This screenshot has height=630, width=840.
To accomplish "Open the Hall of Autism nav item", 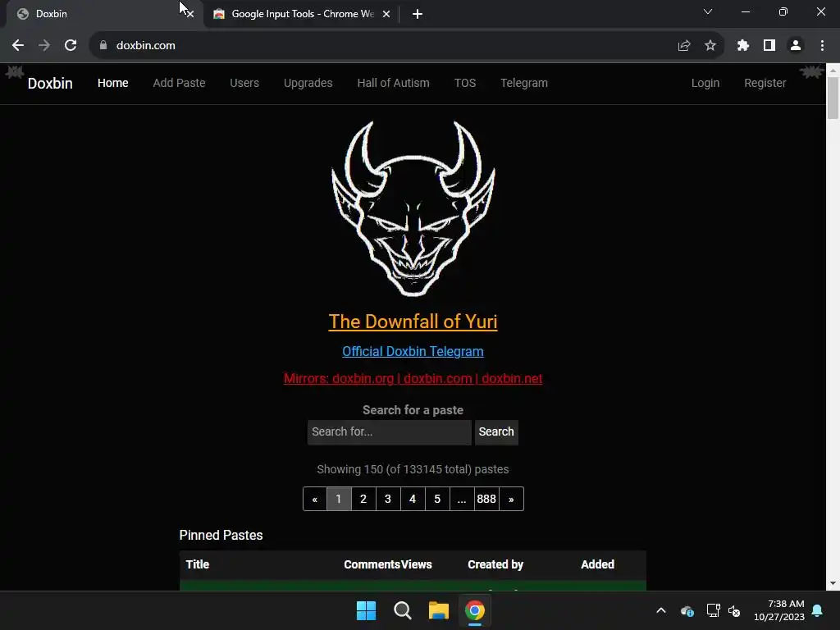I will [393, 83].
